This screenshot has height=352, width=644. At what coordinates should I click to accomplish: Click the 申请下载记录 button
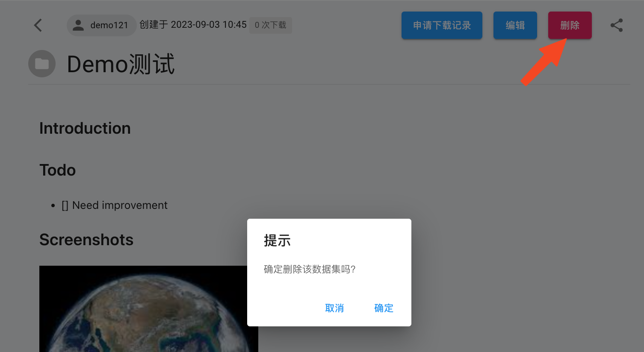coord(442,25)
